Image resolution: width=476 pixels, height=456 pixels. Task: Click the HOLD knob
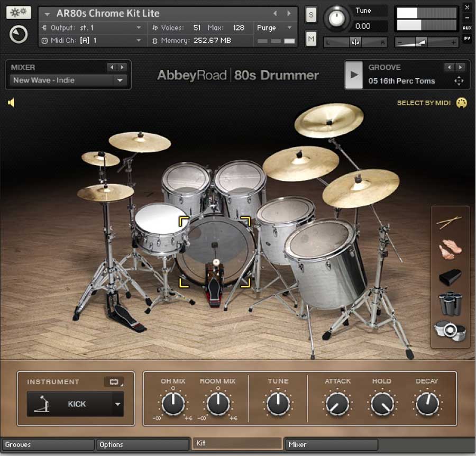coord(382,404)
